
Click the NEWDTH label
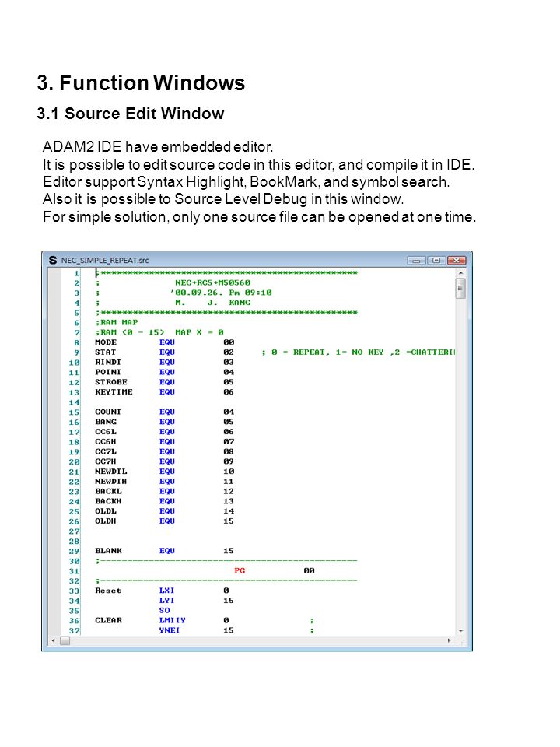111,482
